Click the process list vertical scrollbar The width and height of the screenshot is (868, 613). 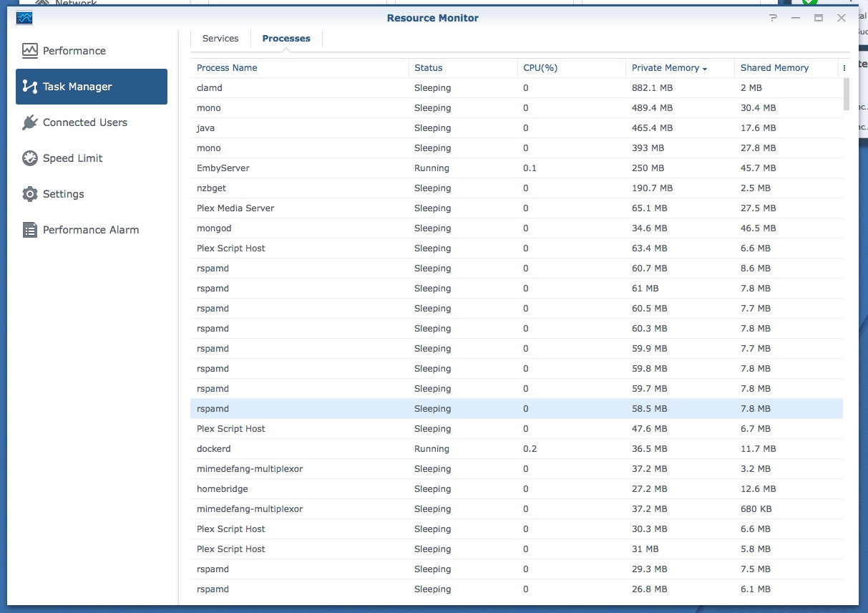[847, 94]
